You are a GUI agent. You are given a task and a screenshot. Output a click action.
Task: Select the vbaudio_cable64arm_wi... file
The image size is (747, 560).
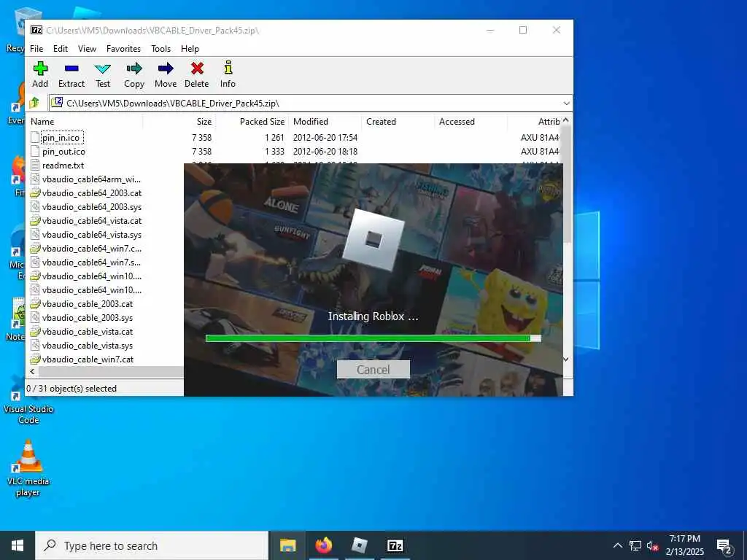(x=91, y=179)
